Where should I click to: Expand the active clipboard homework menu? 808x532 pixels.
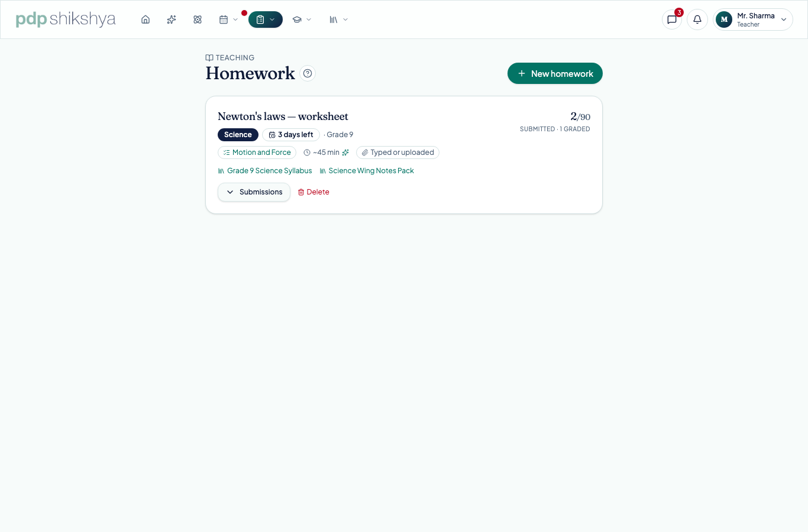tap(266, 20)
